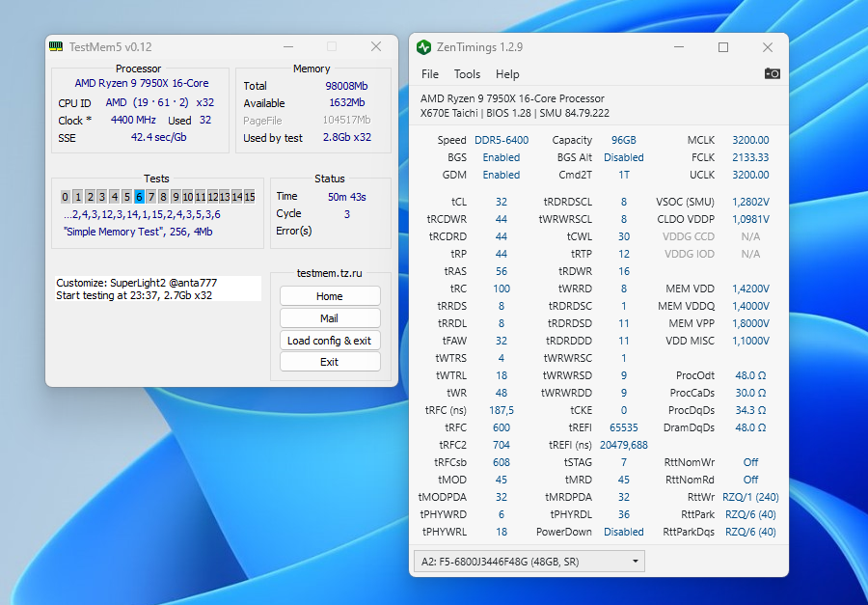Close the ZenTimings window
Screen dimensions: 868x605
(768, 47)
